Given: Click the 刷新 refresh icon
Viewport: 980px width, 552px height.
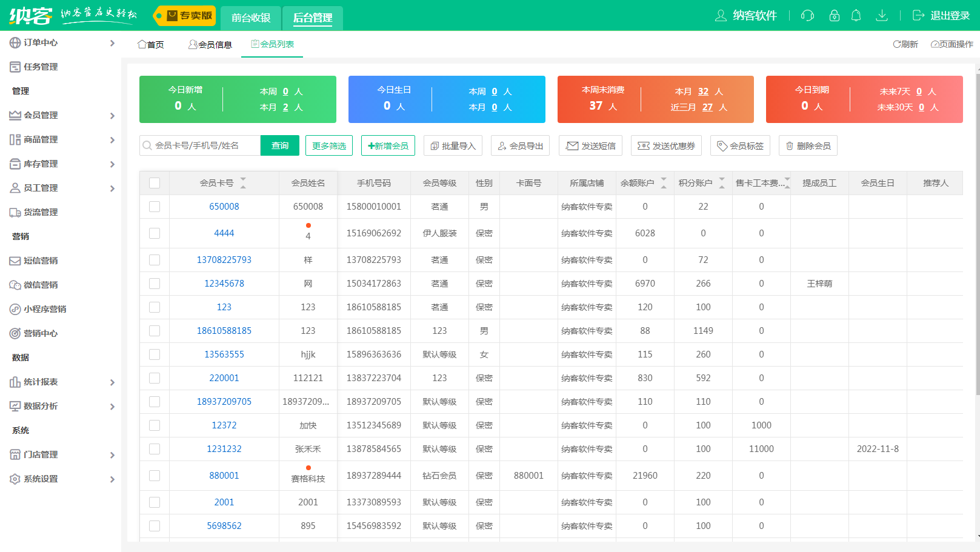Looking at the screenshot, I should (904, 44).
